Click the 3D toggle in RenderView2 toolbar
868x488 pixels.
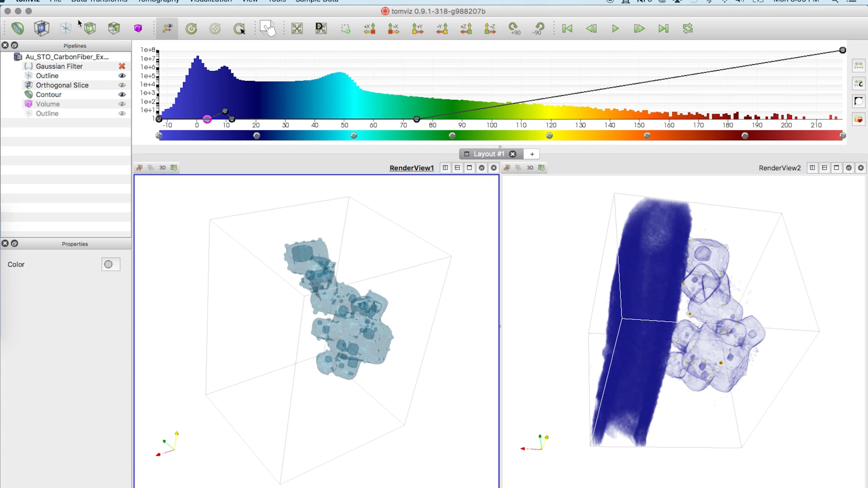point(530,168)
